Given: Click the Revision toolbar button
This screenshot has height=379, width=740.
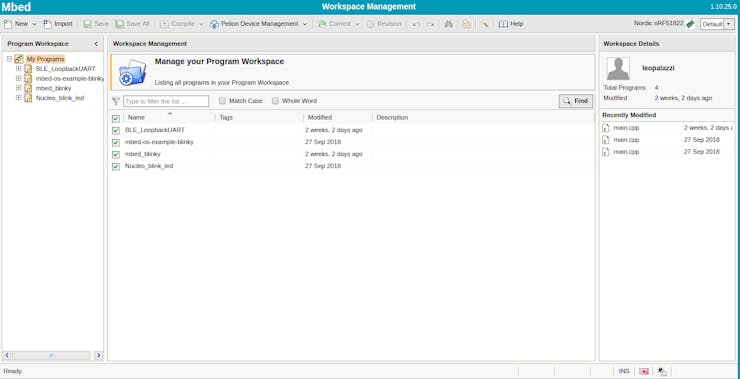Looking at the screenshot, I should click(x=384, y=24).
